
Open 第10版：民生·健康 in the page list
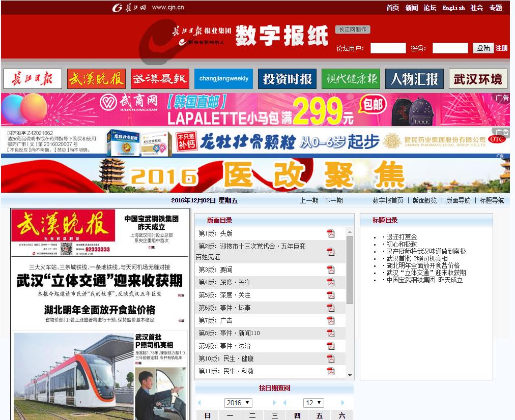pos(226,358)
